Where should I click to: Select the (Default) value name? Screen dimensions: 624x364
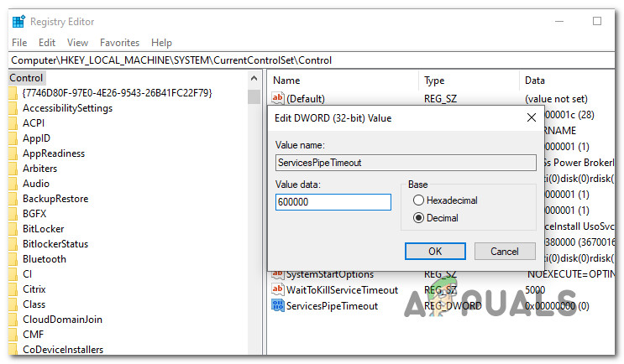pyautogui.click(x=306, y=99)
